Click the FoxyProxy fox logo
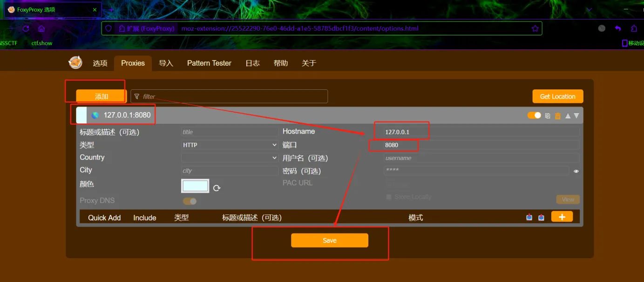 point(75,62)
